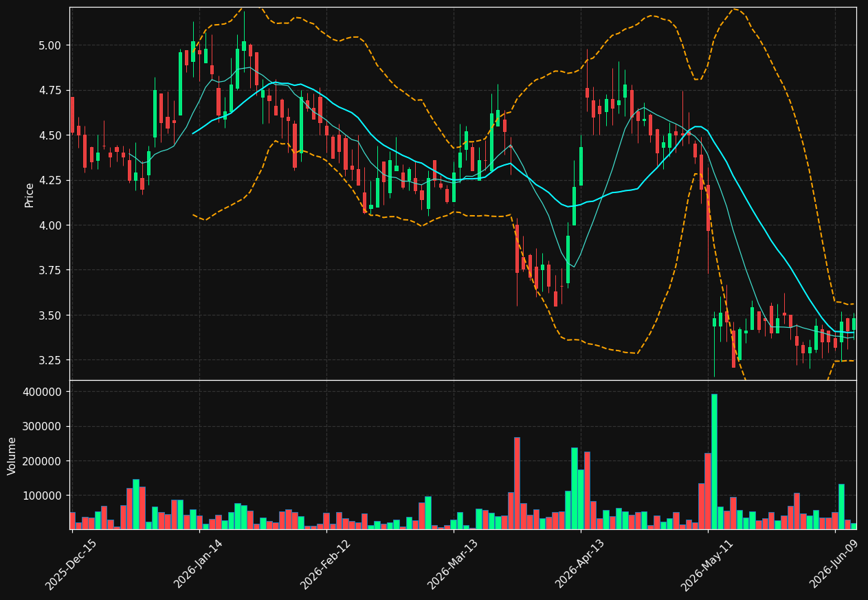Click the Price axis title
This screenshot has width=868, height=600.
(x=30, y=195)
